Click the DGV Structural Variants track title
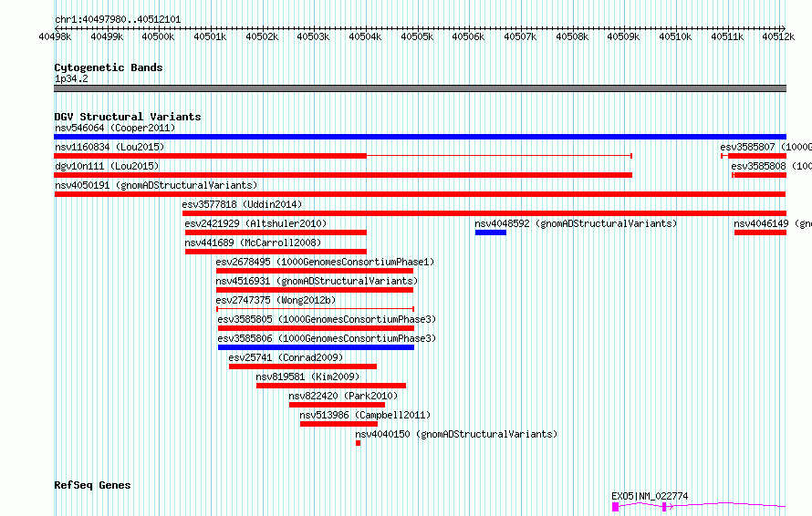 pyautogui.click(x=128, y=117)
